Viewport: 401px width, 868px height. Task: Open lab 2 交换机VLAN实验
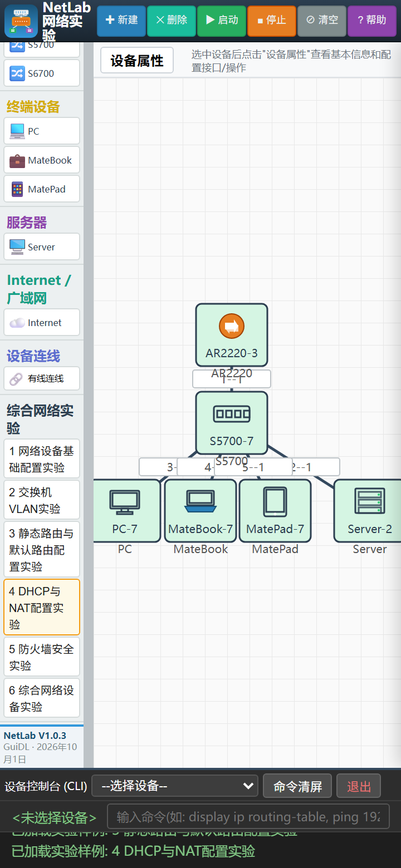[42, 500]
